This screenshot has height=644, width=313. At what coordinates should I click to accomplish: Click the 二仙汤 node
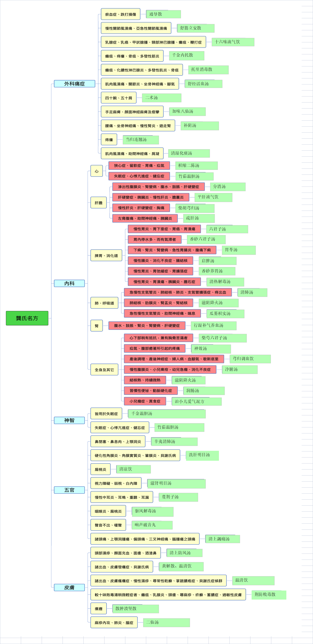pos(166,622)
